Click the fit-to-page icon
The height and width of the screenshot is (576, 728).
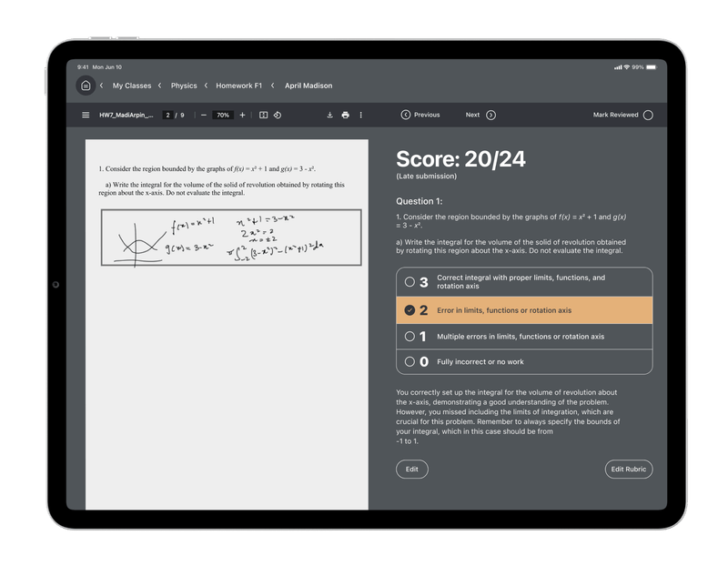263,116
